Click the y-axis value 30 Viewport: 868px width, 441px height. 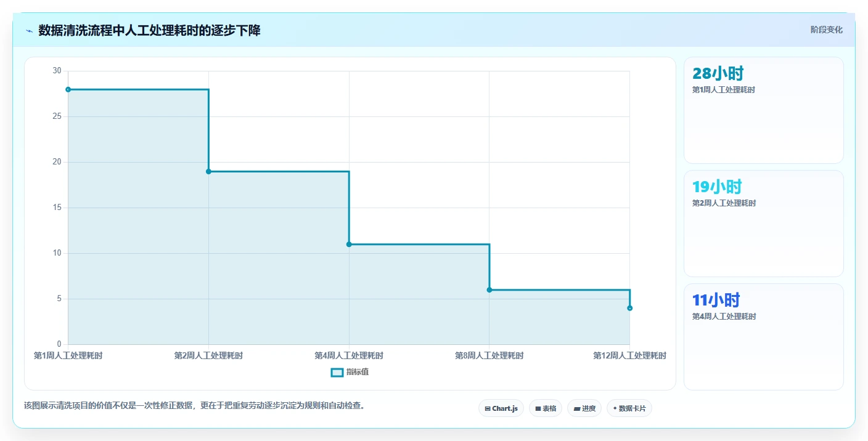click(x=57, y=71)
